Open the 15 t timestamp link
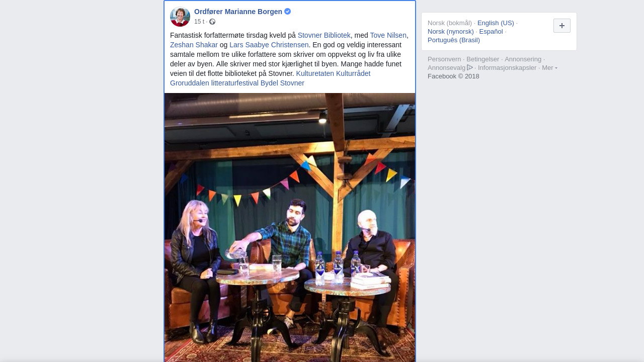Image resolution: width=644 pixels, height=362 pixels. tap(199, 22)
